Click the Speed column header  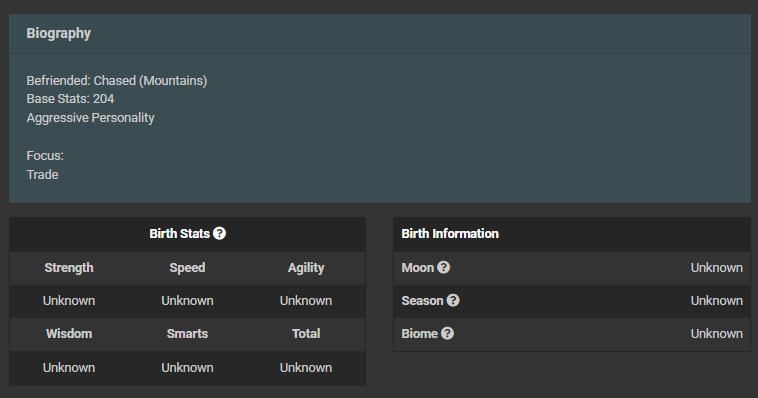187,267
